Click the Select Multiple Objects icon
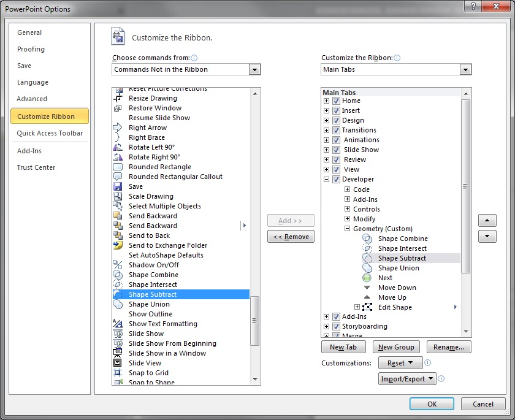This screenshot has width=515, height=420. click(118, 206)
